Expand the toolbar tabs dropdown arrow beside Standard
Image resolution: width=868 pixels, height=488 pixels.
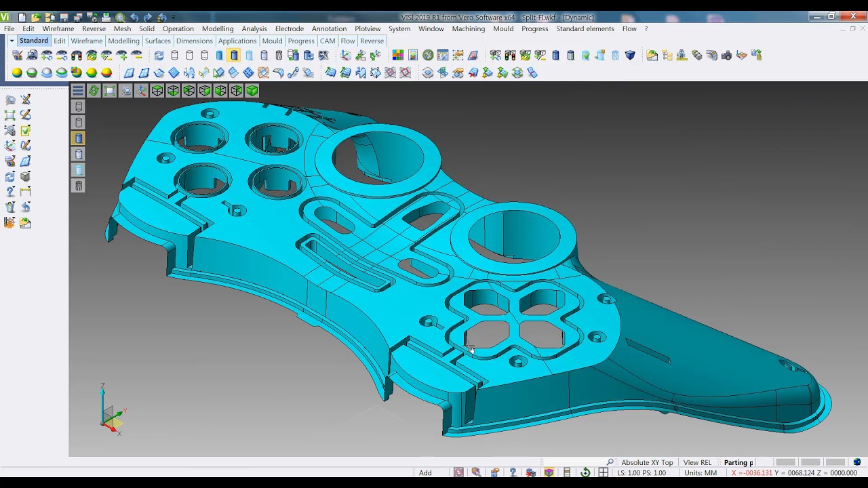tap(12, 41)
